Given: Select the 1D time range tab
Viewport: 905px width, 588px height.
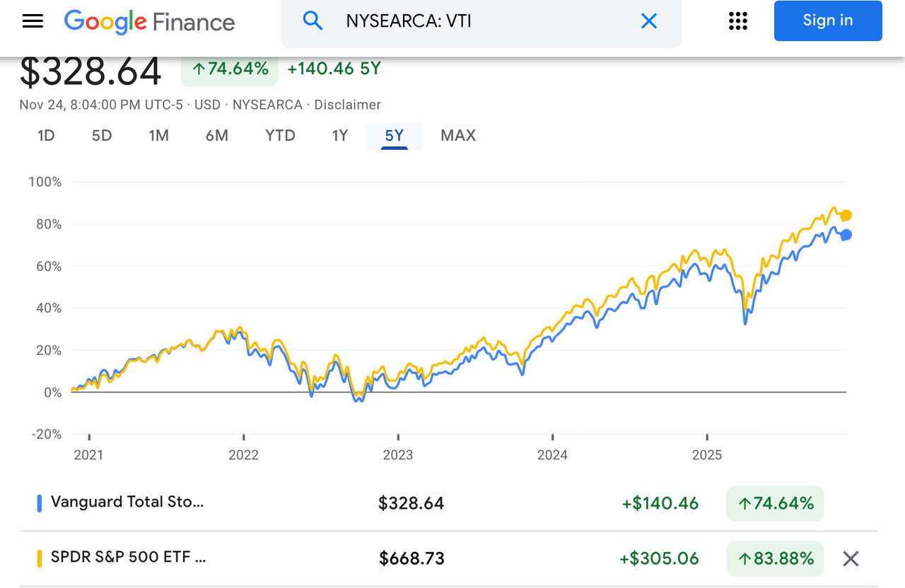Looking at the screenshot, I should point(46,136).
